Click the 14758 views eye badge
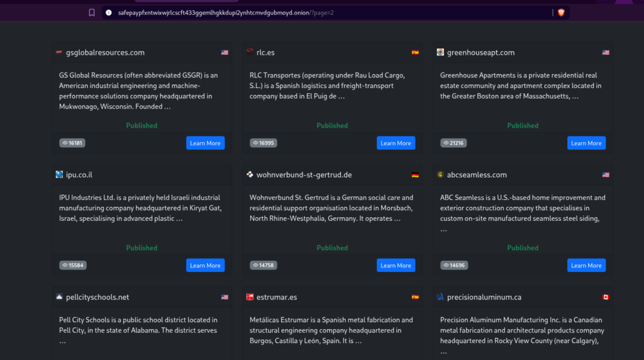The height and width of the screenshot is (360, 644). pos(263,266)
